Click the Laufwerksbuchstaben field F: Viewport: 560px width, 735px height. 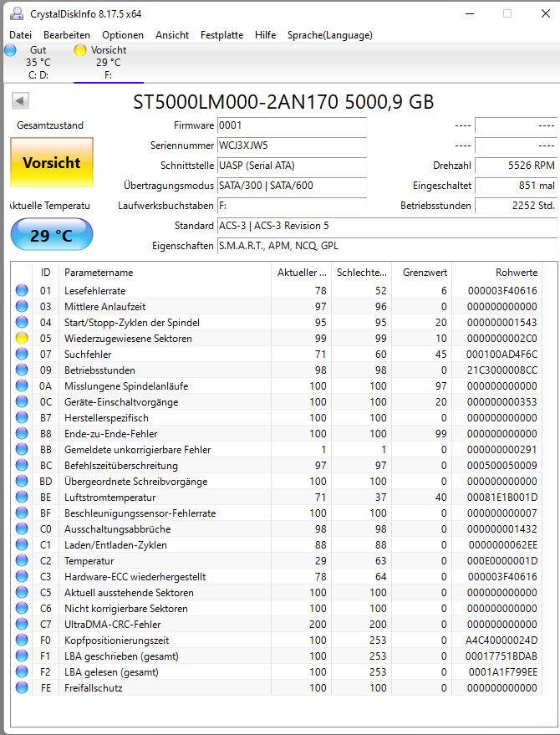(292, 206)
